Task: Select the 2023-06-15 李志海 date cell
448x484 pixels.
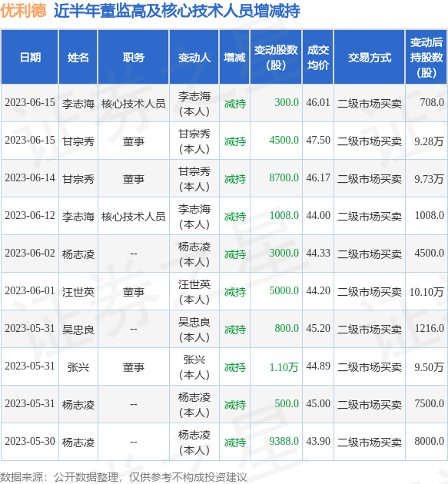Action: (30, 102)
